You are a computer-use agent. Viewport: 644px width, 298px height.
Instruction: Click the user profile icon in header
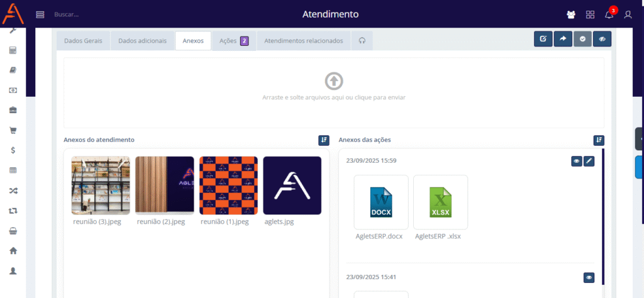[x=628, y=14]
